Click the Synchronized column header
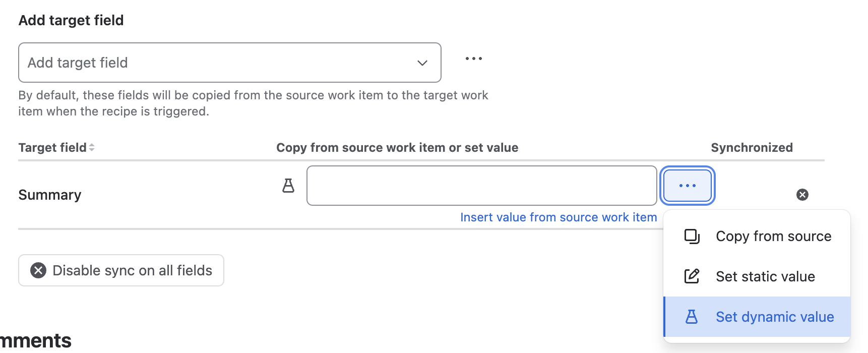 [752, 148]
